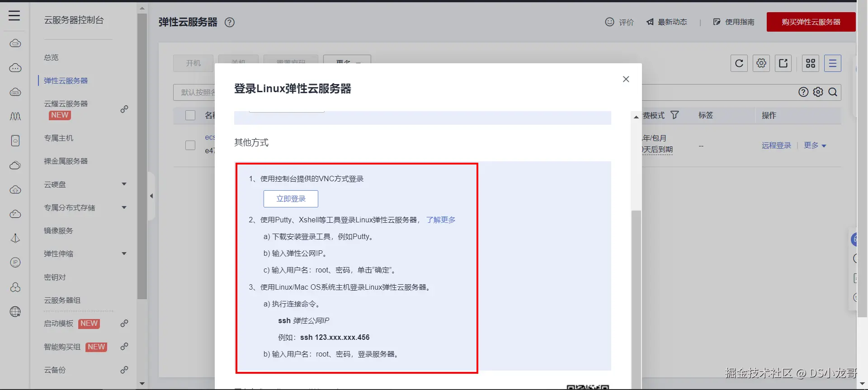Viewport: 868px width, 390px height.
Task: Open the list settings gear in toolbar
Action: point(761,63)
